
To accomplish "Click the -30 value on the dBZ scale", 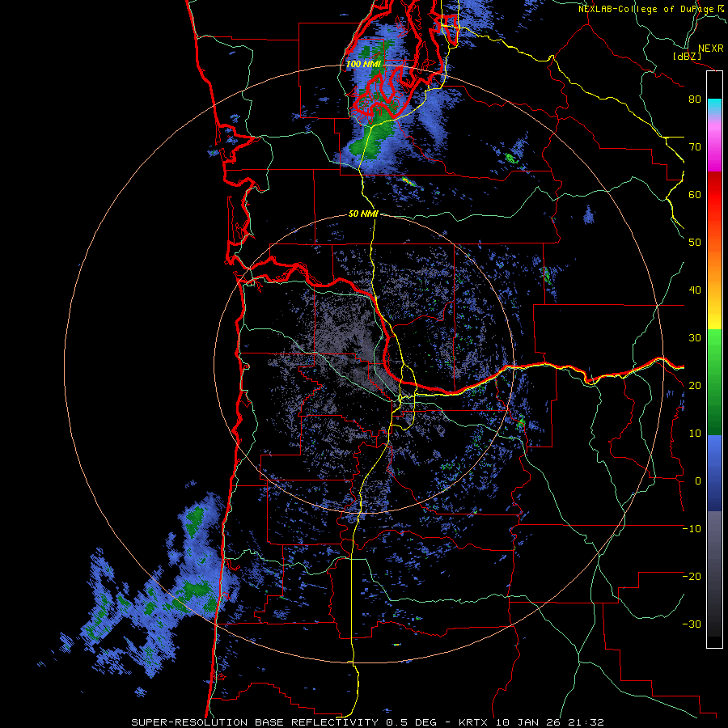I will click(692, 624).
